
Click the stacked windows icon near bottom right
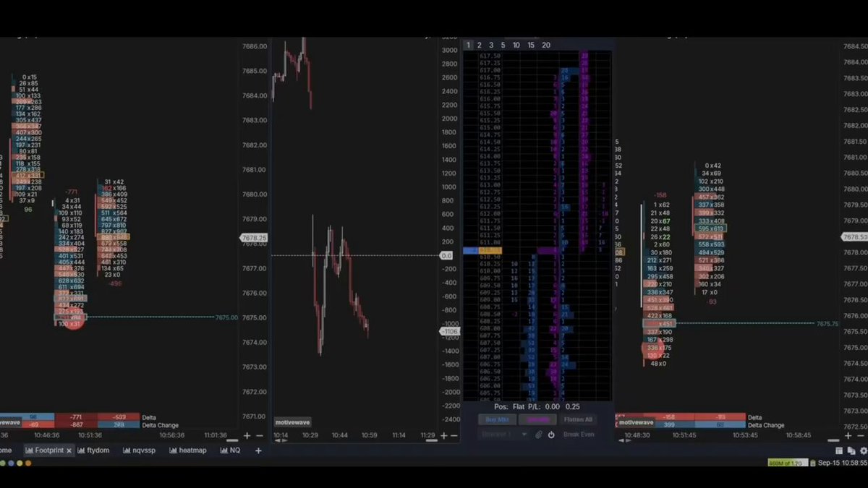pos(851,450)
